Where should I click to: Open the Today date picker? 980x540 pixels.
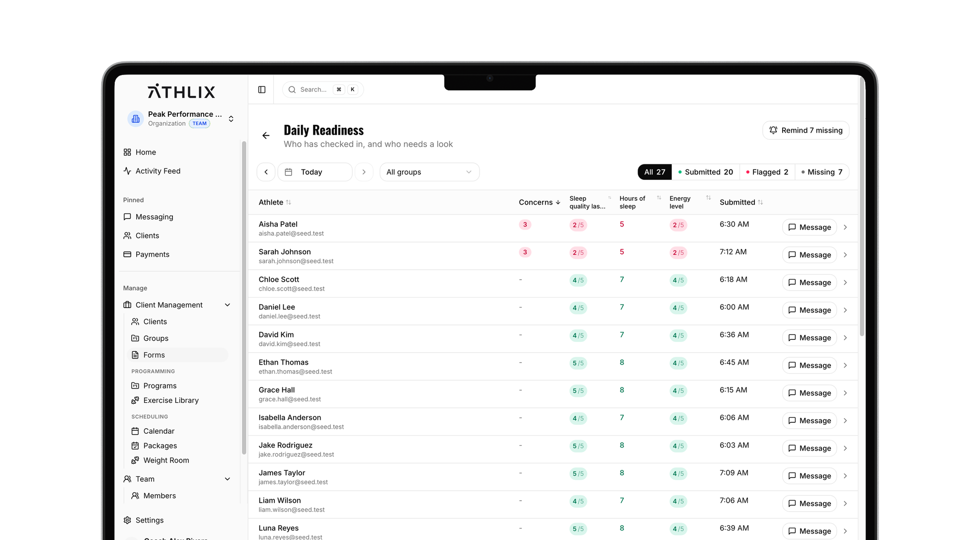[315, 172]
